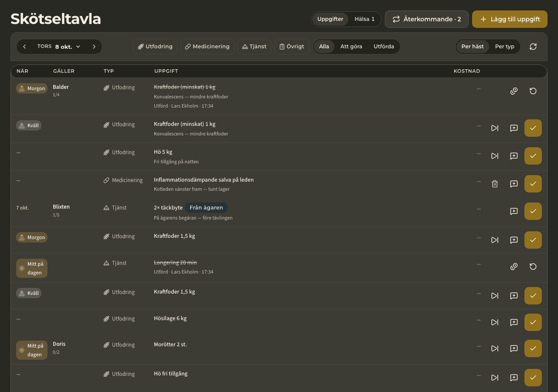Skip the Hö fri tillgång task
The image size is (558, 392).
(495, 378)
